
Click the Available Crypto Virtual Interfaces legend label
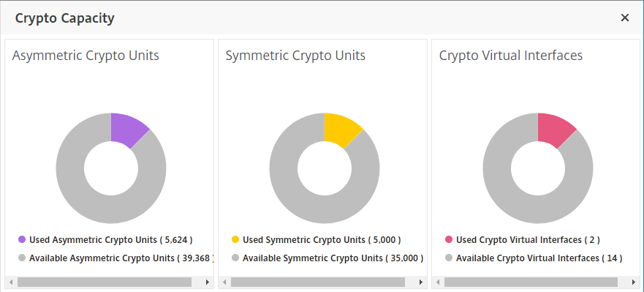point(539,258)
